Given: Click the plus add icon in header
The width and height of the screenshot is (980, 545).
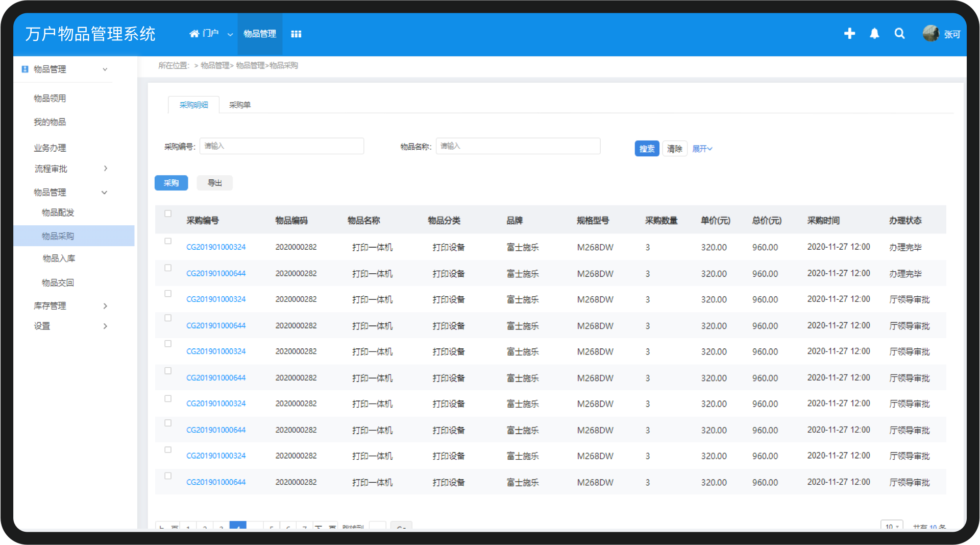Looking at the screenshot, I should [849, 34].
